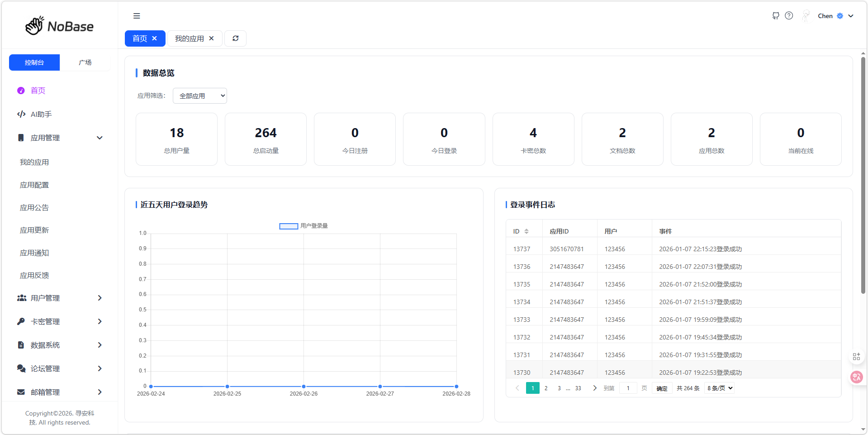Open the 8 条/页 page size dropdown
This screenshot has width=868, height=435.
pos(719,388)
